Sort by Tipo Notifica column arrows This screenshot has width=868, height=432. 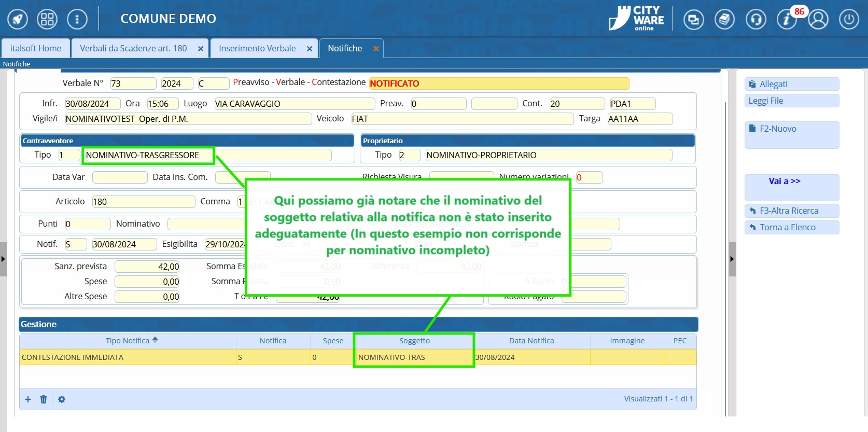(155, 340)
